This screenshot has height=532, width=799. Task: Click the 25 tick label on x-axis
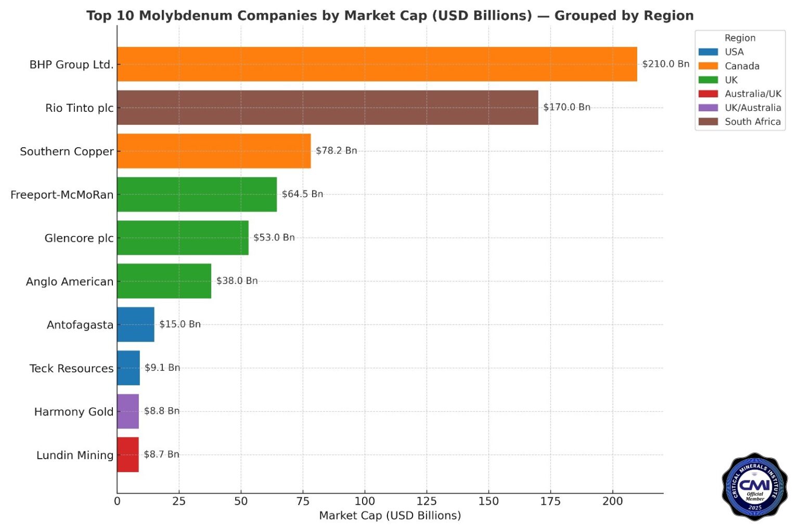coord(179,501)
